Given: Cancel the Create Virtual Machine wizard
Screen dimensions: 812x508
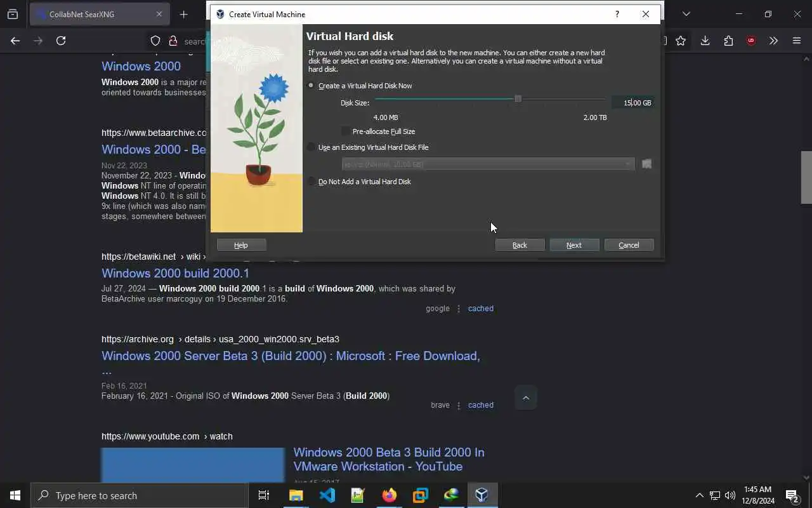Looking at the screenshot, I should tap(629, 245).
